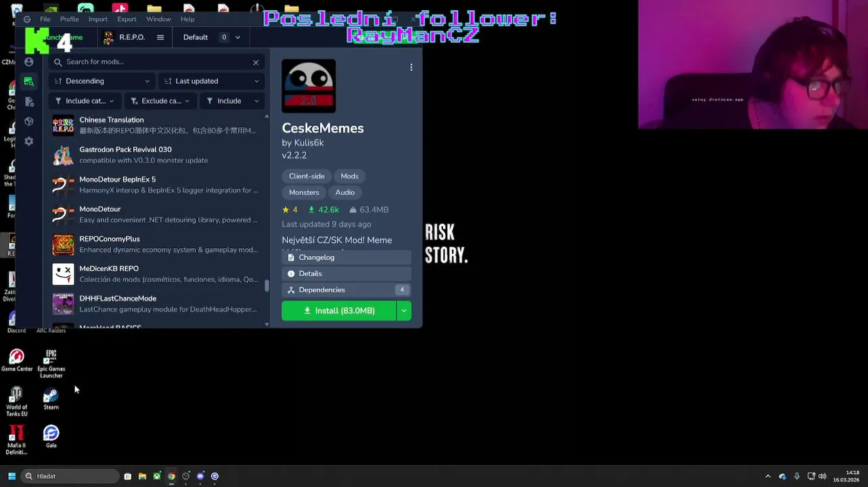Switch to Discord in the taskbar
Screen dimensions: 868x487
pyautogui.click(x=200, y=476)
